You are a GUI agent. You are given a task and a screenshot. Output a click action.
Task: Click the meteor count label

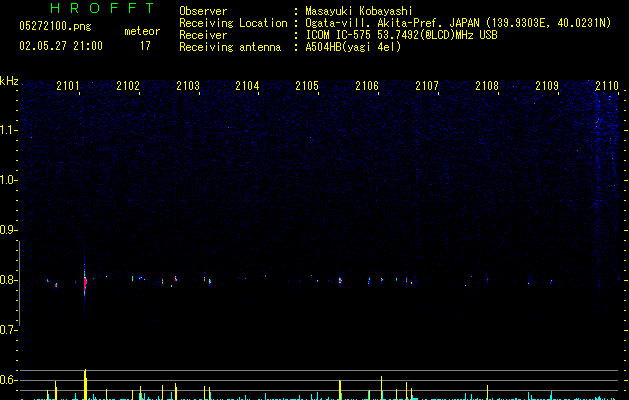[142, 31]
